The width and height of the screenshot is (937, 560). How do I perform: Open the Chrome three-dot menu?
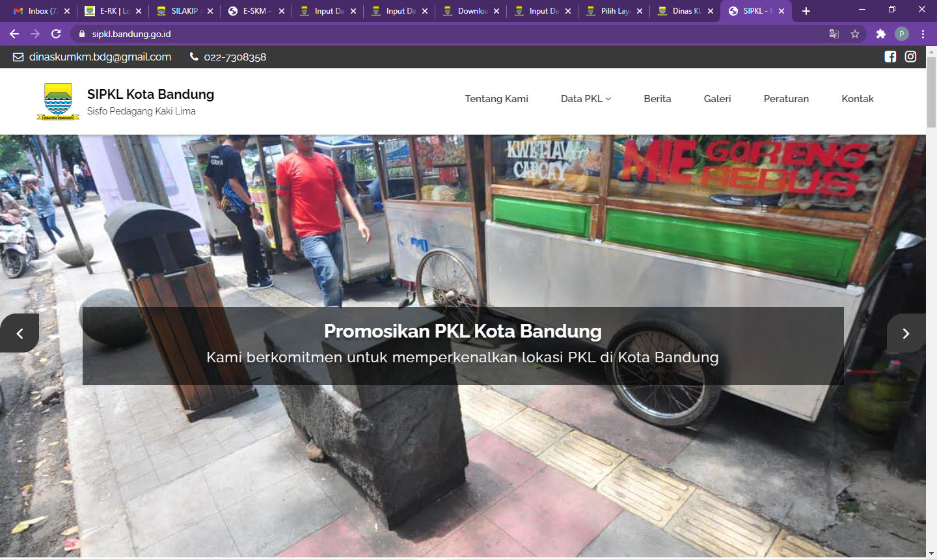pos(923,34)
